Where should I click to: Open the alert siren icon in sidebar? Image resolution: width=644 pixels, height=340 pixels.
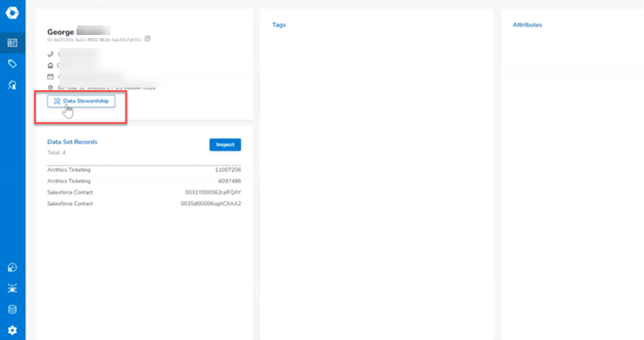point(12,288)
